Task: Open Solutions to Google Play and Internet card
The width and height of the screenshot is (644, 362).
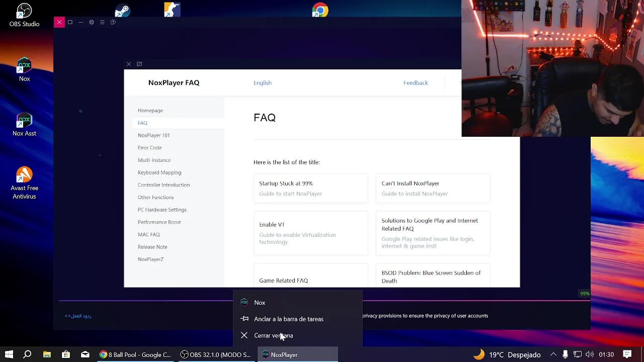Action: [433, 233]
